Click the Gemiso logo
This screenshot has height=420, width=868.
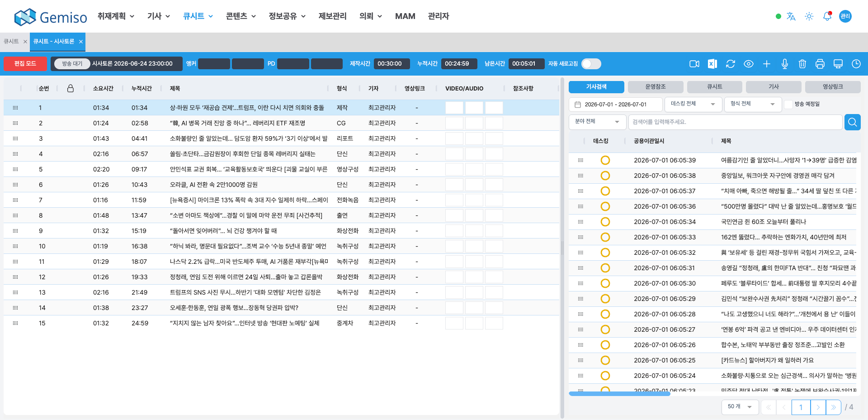coord(51,17)
